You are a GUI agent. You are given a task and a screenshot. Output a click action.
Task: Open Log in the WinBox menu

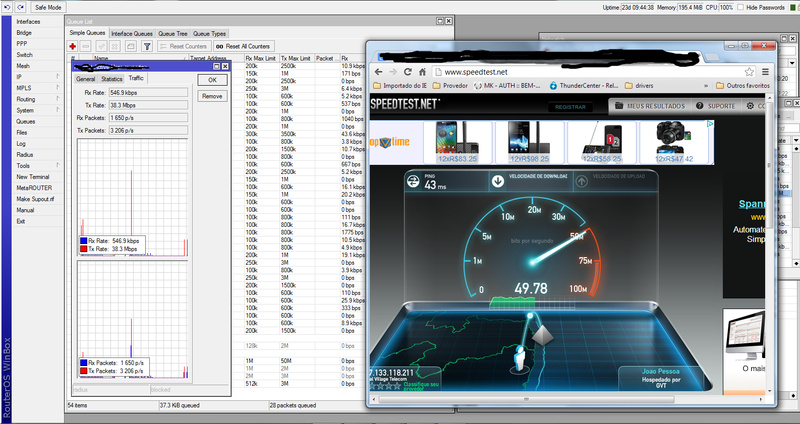coord(21,143)
